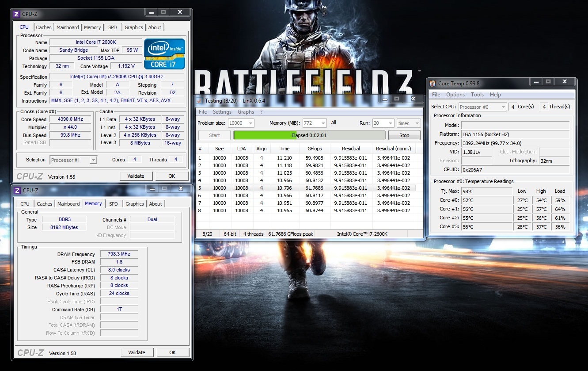Image resolution: width=588 pixels, height=371 pixels.
Task: Click Core #0 load value 59%
Action: 560,200
